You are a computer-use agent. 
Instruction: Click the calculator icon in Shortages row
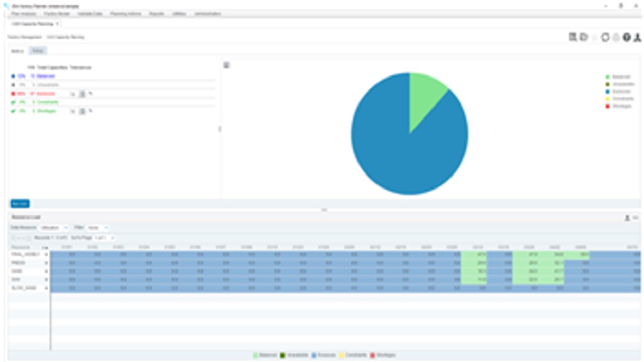[82, 111]
